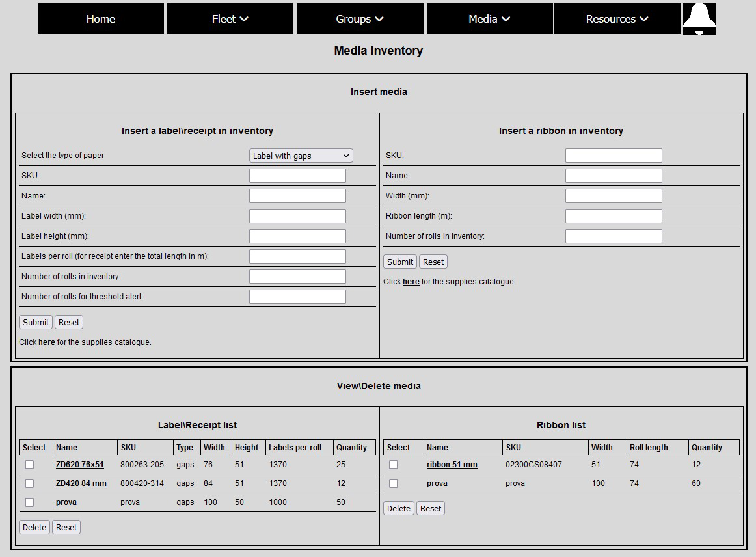Click the ribbon Width (mm) field
This screenshot has width=756, height=557.
[614, 196]
